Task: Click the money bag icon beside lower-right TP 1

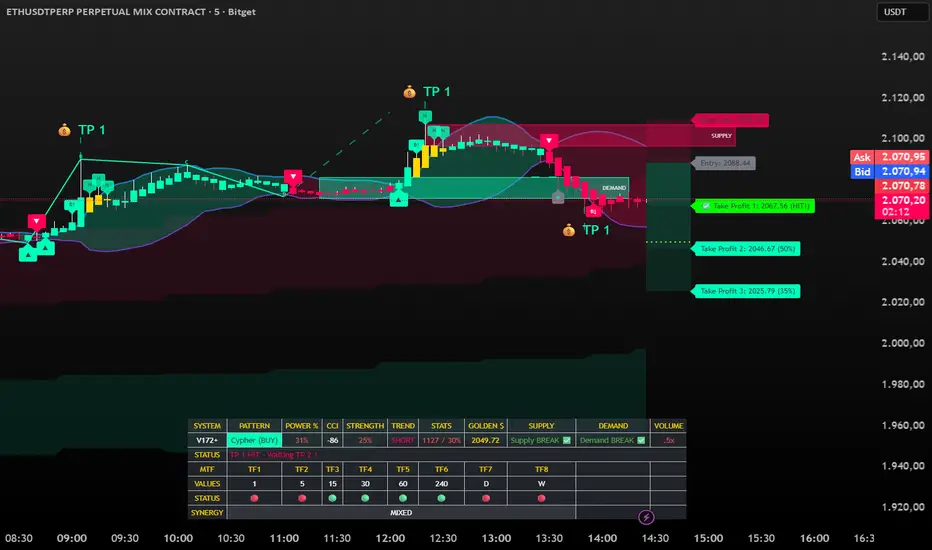Action: click(x=569, y=230)
